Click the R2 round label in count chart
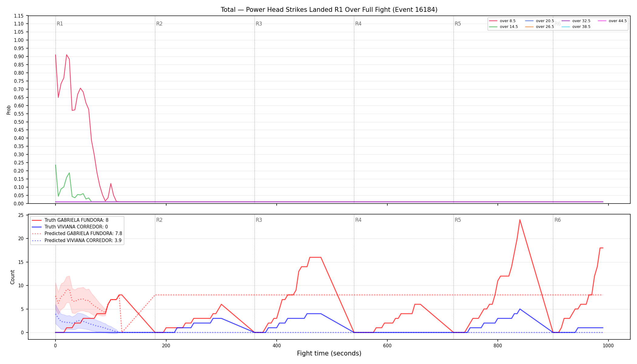This screenshot has height=364, width=637. click(159, 220)
